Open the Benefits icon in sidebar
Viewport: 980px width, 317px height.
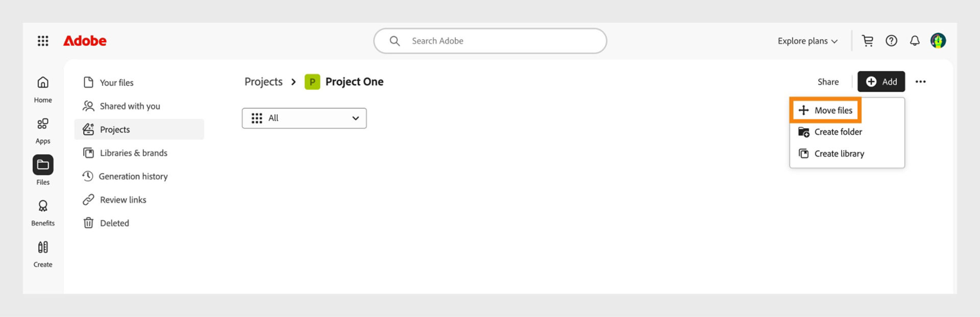[43, 206]
